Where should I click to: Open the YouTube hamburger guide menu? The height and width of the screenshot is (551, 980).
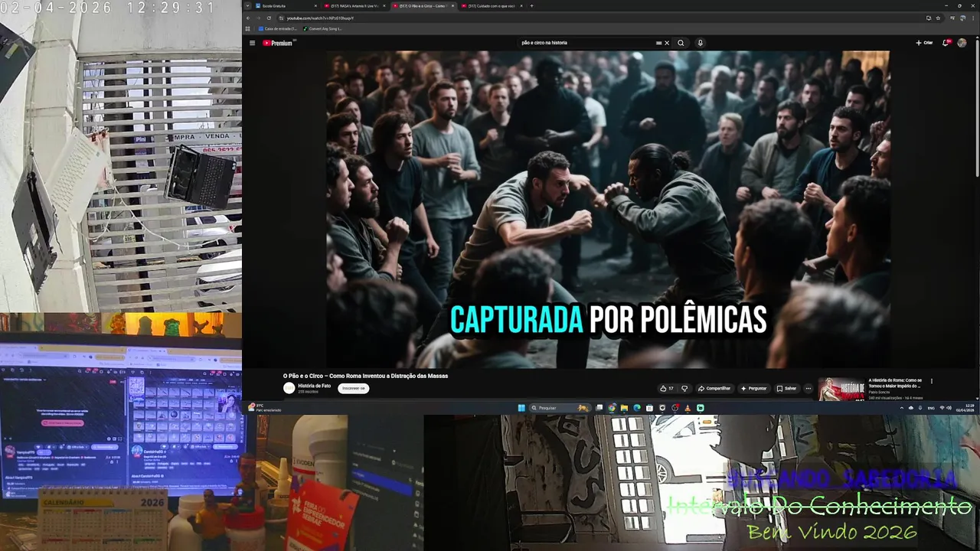(252, 43)
